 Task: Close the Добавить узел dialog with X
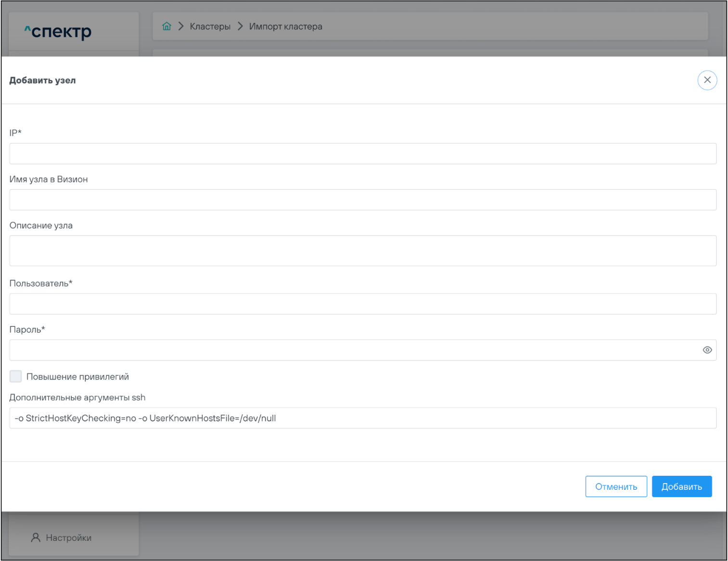pos(707,80)
